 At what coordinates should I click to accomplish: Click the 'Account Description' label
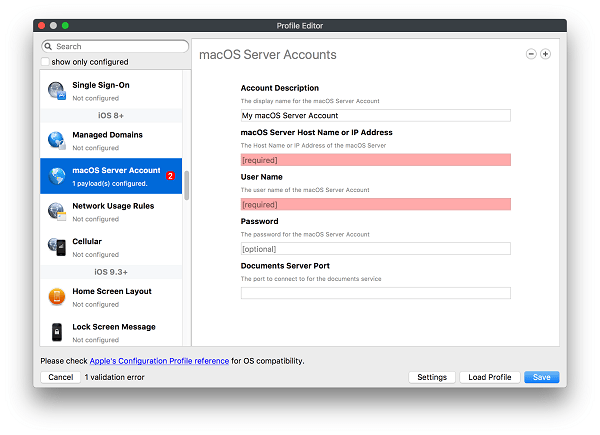click(x=280, y=88)
